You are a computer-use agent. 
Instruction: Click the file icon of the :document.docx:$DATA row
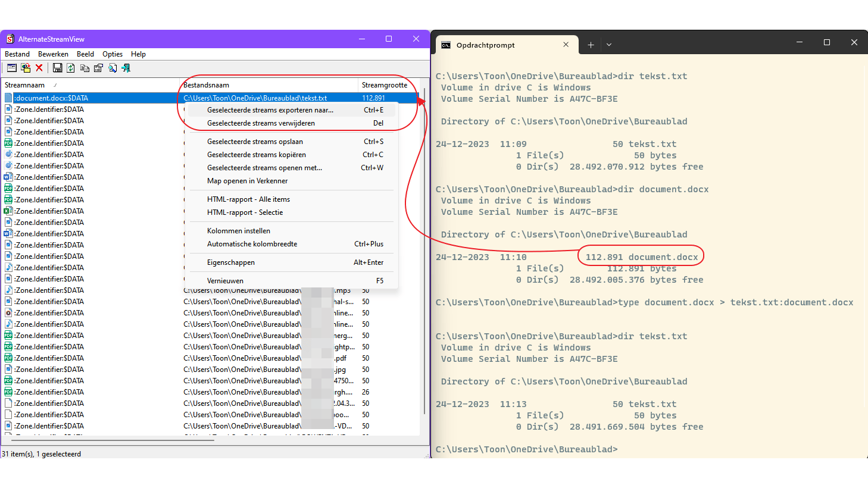click(x=8, y=98)
